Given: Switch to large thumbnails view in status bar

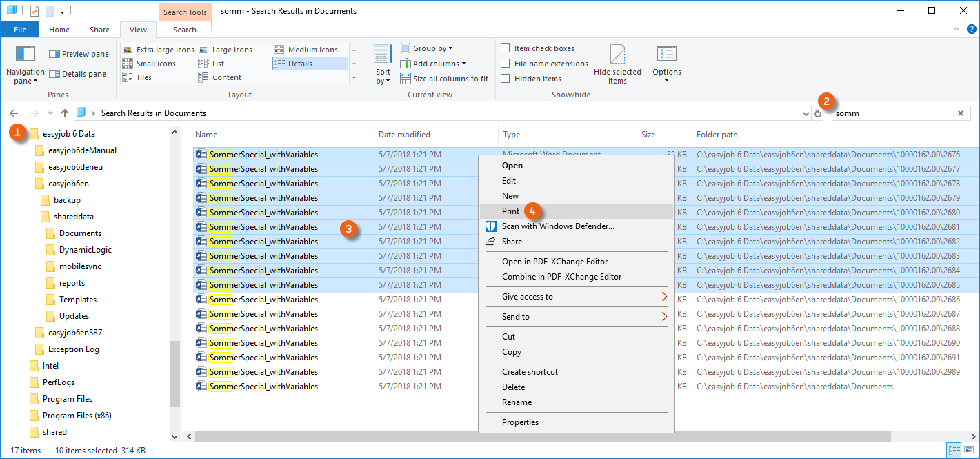Looking at the screenshot, I should (x=969, y=451).
